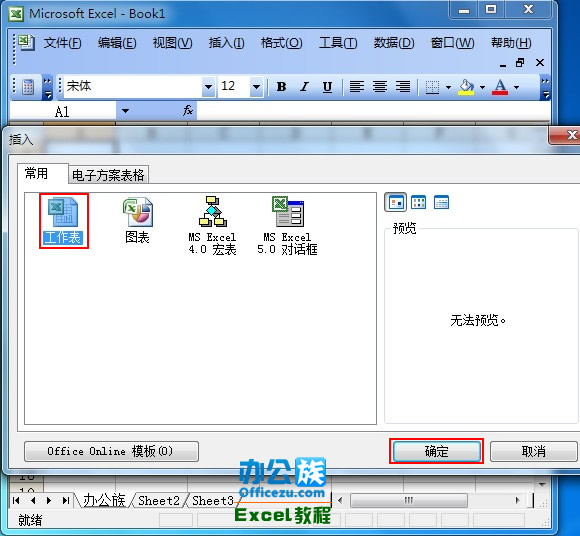This screenshot has width=580, height=536.
Task: Open the 帮助(H) menu
Action: tap(511, 43)
